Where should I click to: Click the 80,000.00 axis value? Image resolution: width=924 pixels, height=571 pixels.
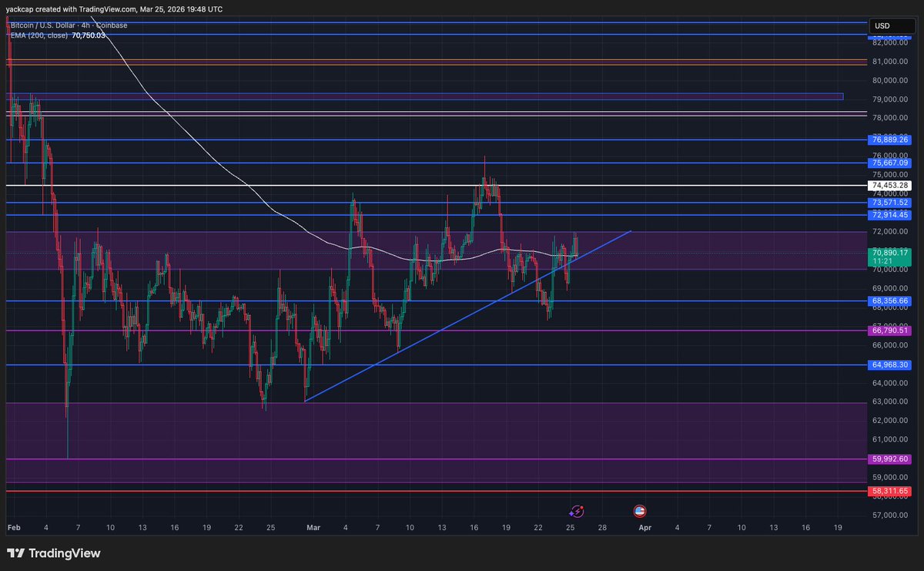[891, 80]
